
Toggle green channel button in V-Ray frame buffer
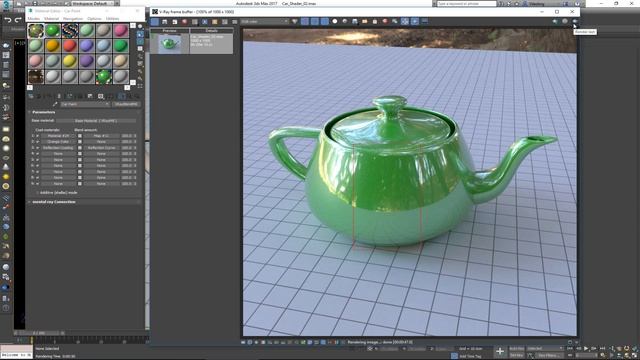pyautogui.click(x=314, y=21)
